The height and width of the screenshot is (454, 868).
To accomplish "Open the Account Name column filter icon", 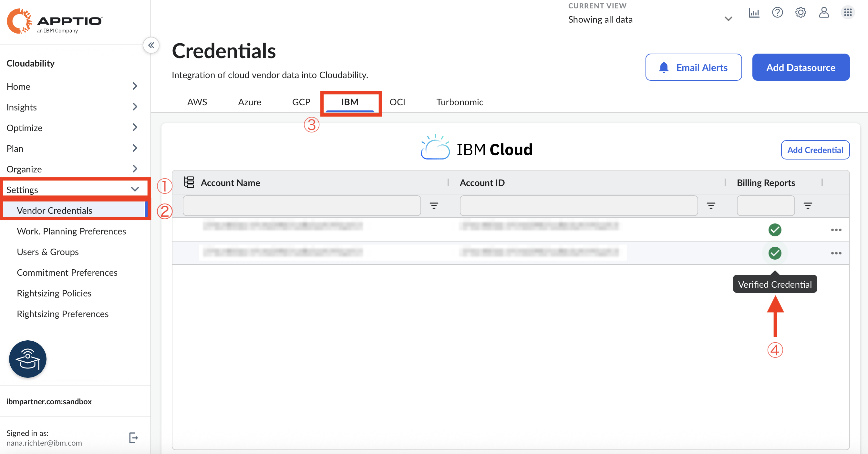I will pyautogui.click(x=434, y=206).
